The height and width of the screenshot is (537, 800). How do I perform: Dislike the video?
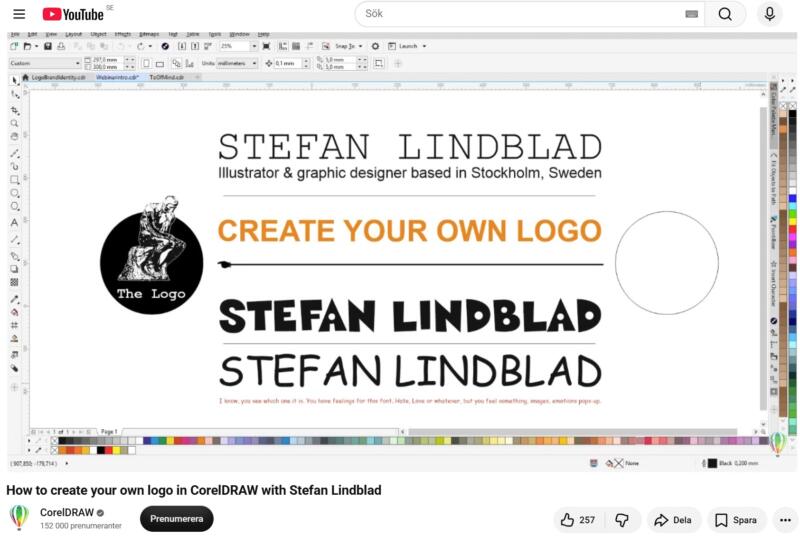coord(622,520)
